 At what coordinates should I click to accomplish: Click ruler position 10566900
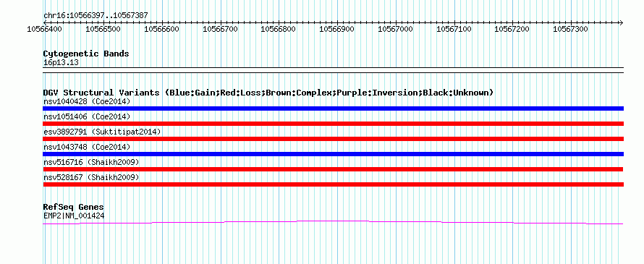pyautogui.click(x=336, y=29)
